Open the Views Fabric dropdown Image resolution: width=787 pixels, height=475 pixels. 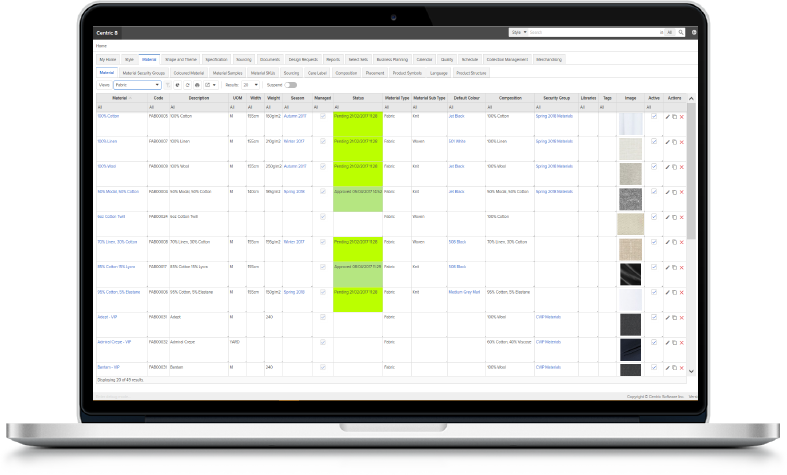[x=136, y=86]
